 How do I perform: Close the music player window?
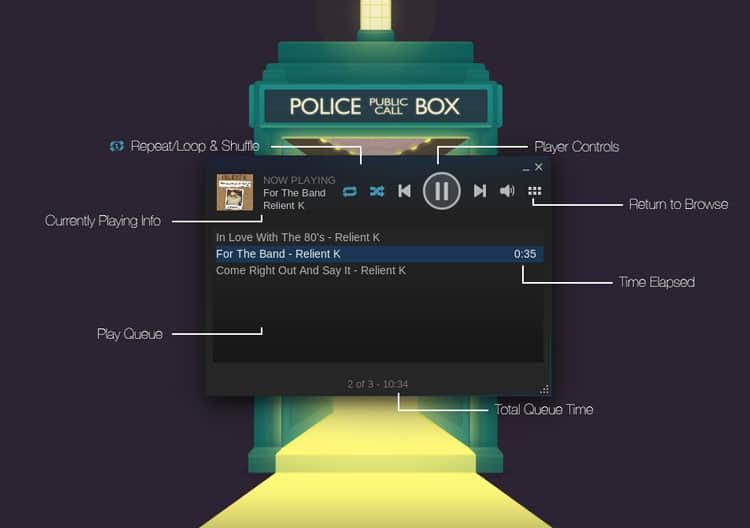(x=539, y=167)
